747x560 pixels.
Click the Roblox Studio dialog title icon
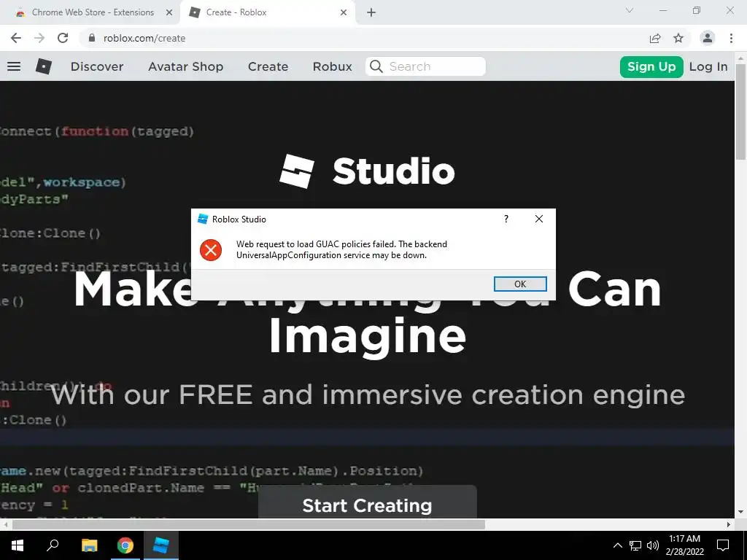point(203,219)
